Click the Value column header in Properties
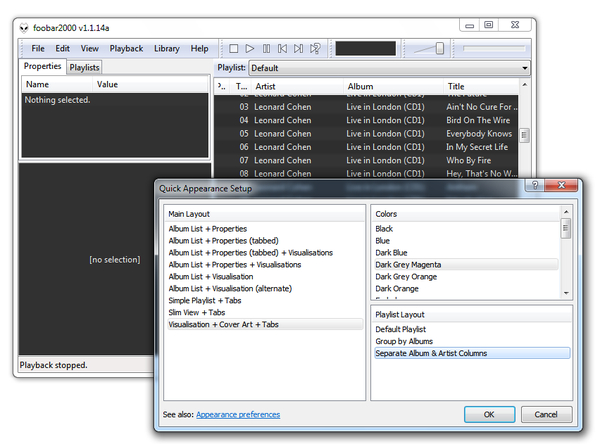 pos(150,84)
